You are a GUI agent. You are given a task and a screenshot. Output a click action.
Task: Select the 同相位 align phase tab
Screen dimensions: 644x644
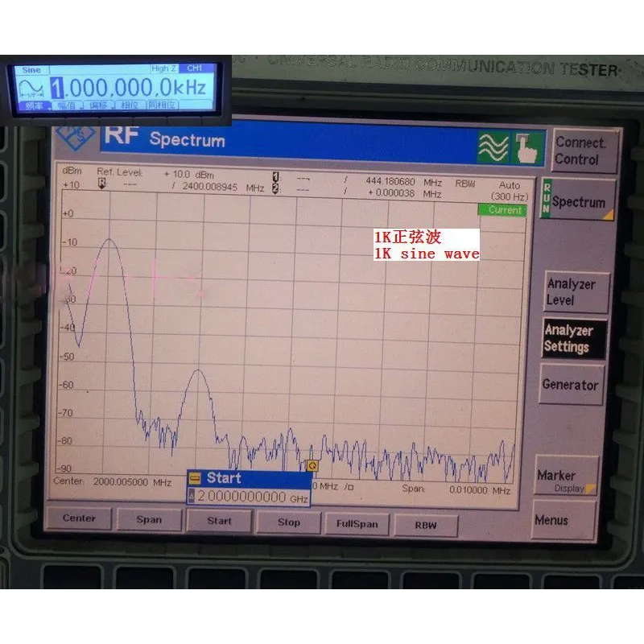163,105
